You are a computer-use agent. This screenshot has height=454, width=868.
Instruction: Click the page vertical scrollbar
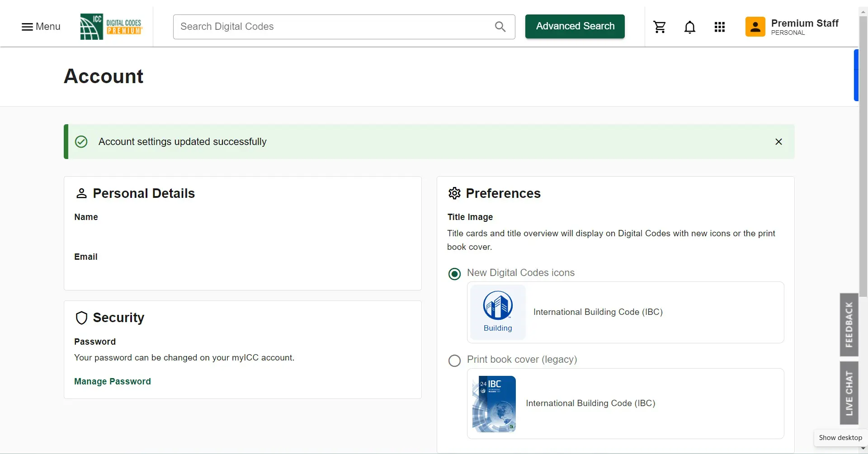863,157
